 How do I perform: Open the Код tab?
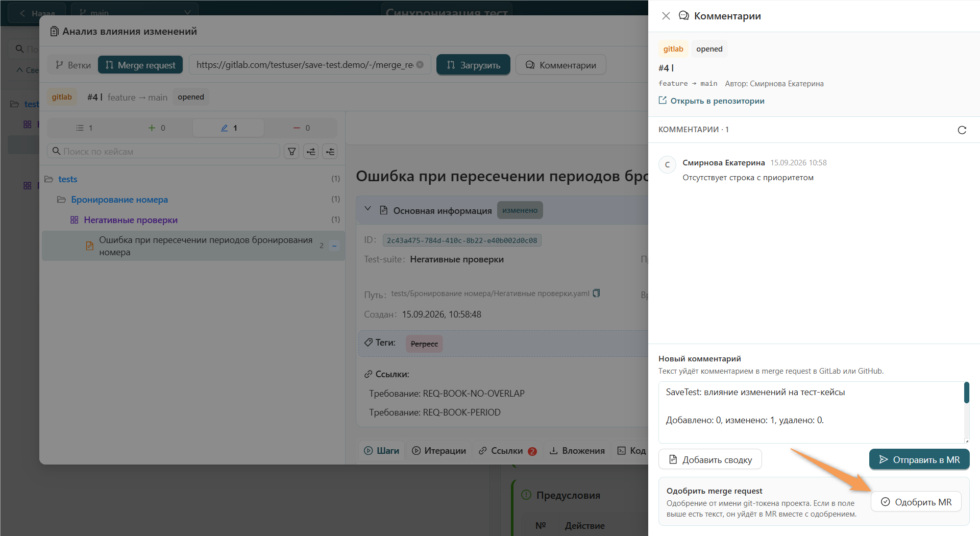(631, 451)
